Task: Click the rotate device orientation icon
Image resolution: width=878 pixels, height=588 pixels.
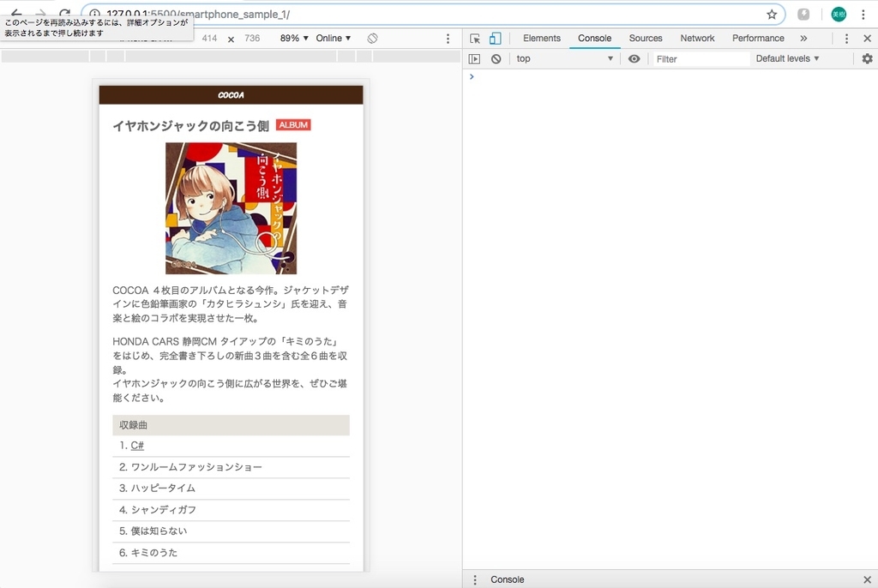Action: pyautogui.click(x=372, y=38)
